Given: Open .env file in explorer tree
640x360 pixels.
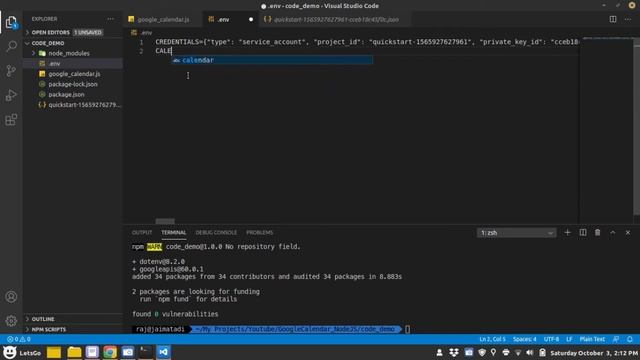Looking at the screenshot, I should coord(73,63).
